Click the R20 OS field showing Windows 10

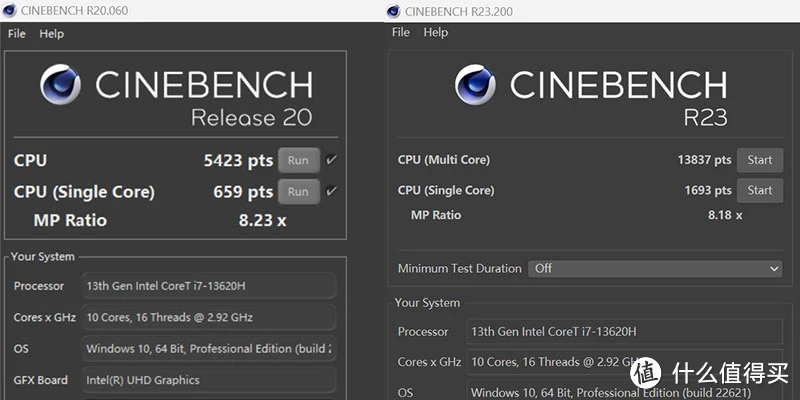coord(209,349)
